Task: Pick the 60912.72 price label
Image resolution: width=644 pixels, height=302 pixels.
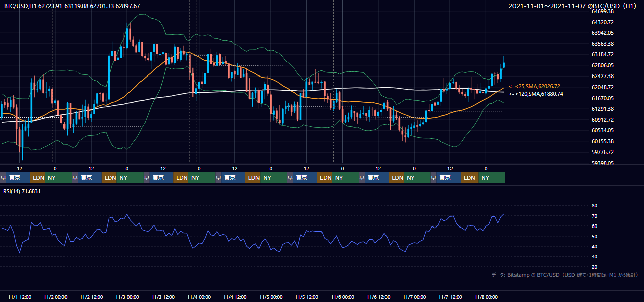Action: (602, 120)
